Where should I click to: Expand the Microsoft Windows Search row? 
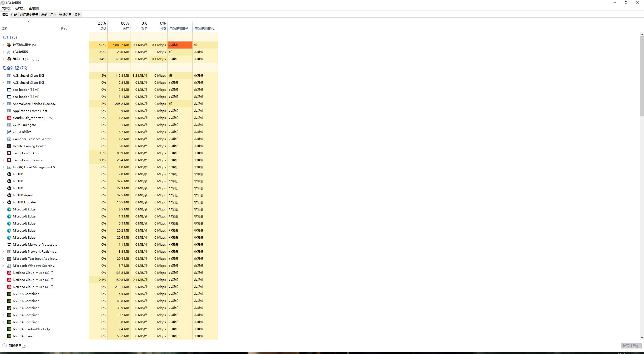point(3,266)
